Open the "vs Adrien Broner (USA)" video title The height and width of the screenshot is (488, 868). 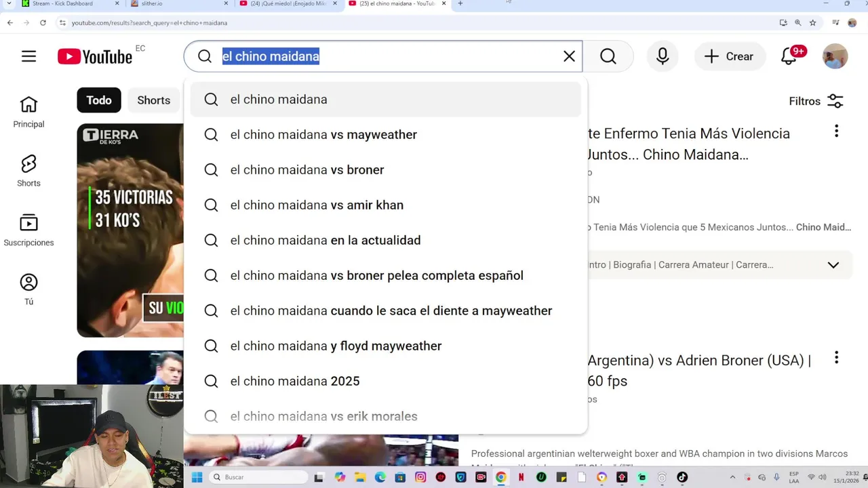click(699, 370)
